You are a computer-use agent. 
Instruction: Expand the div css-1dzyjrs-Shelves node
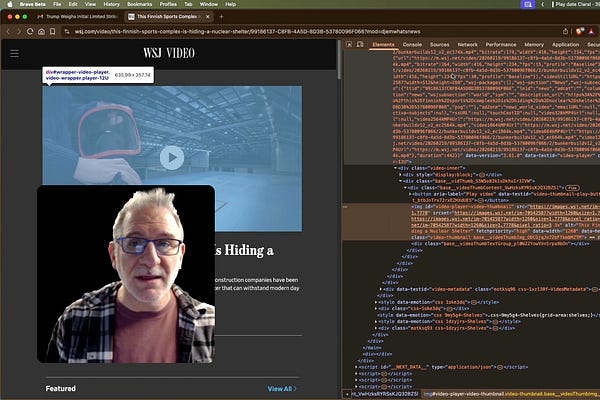376,328
